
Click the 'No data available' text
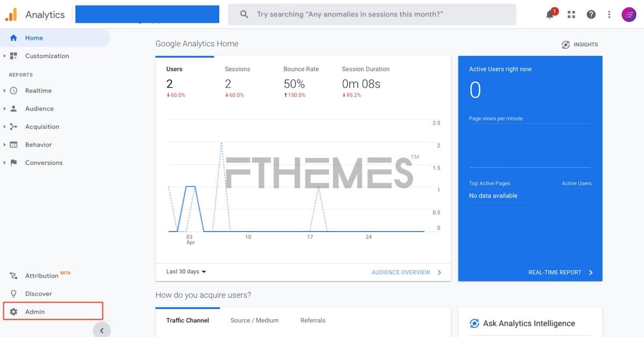point(493,196)
